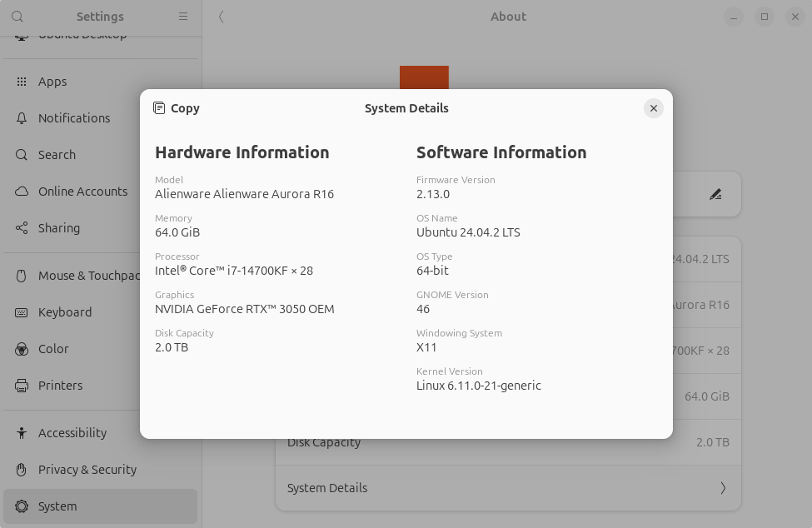812x528 pixels.
Task: Open Keyboard settings
Action: [x=101, y=312]
